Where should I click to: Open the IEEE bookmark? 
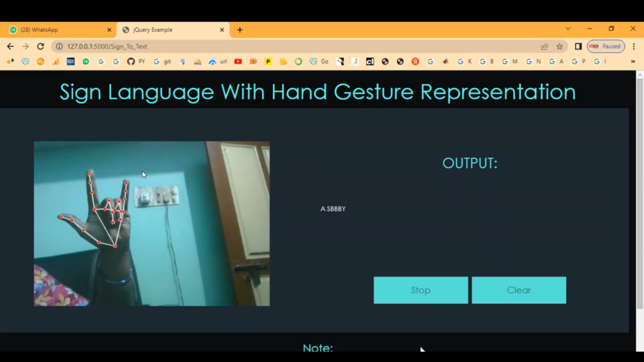click(70, 61)
